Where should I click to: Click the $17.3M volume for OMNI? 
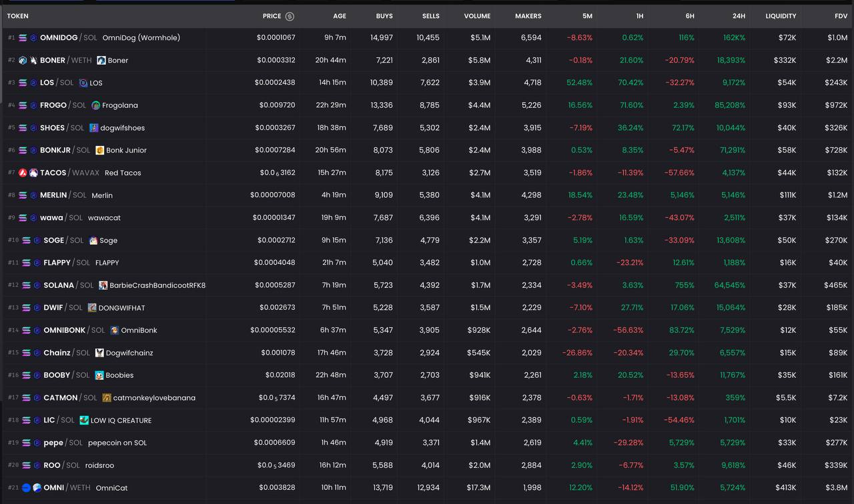(478, 488)
